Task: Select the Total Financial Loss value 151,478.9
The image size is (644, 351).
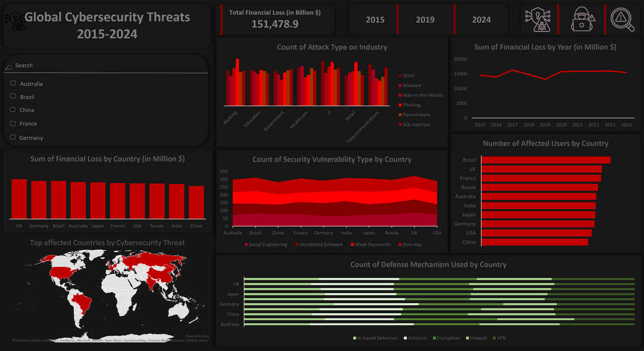Action: (275, 24)
